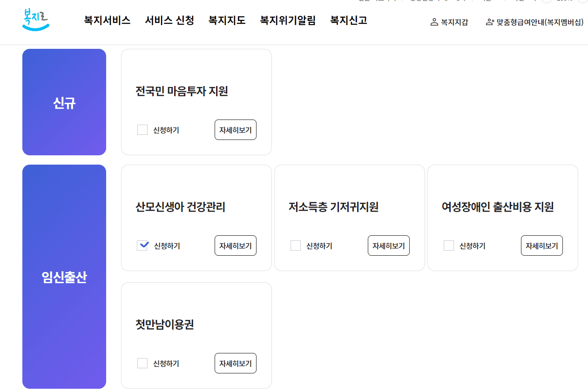Viewport: 588px width, 392px height.
Task: Check 신청하기 for 여성장애인 출산비용 지원
Action: [449, 245]
